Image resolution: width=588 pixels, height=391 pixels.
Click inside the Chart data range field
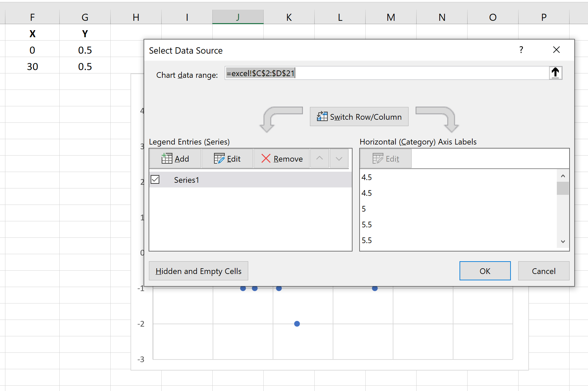(369, 73)
